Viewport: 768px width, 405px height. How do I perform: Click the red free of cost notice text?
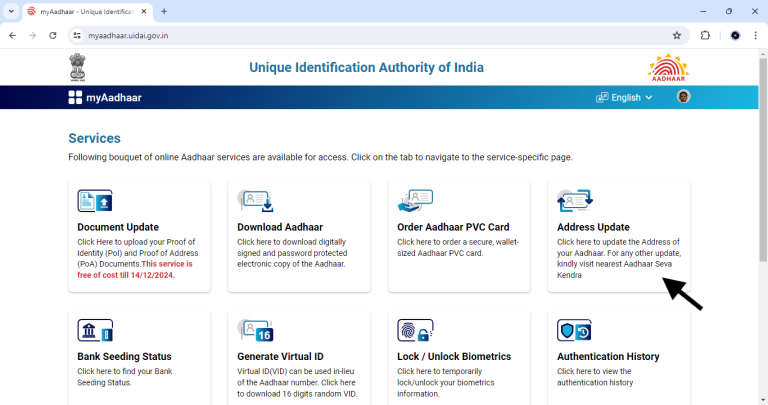(135, 269)
